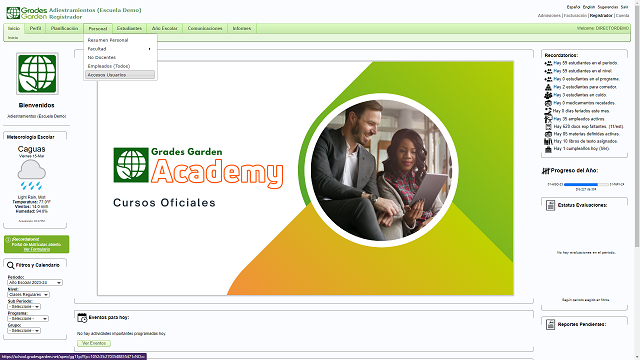640x360 pixels.
Task: Open the Año Escolar menu
Action: [164, 28]
